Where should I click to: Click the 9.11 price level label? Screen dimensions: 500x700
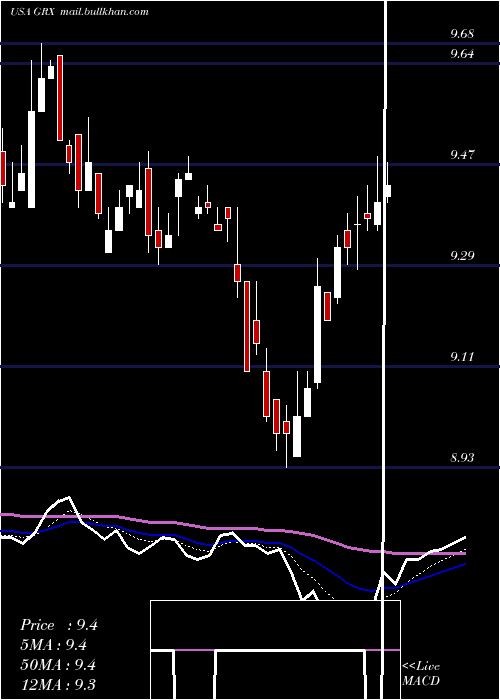(x=462, y=357)
